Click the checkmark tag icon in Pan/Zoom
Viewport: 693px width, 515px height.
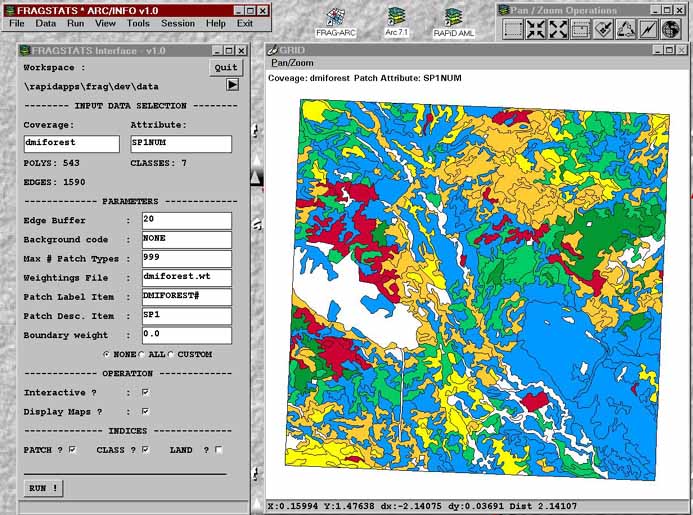603,30
